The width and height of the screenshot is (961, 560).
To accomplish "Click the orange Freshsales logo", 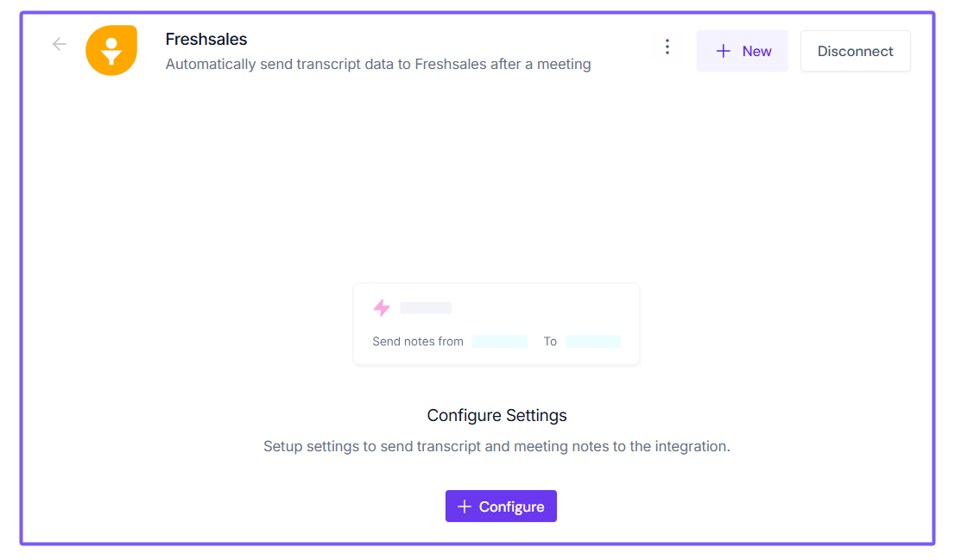I will tap(111, 51).
